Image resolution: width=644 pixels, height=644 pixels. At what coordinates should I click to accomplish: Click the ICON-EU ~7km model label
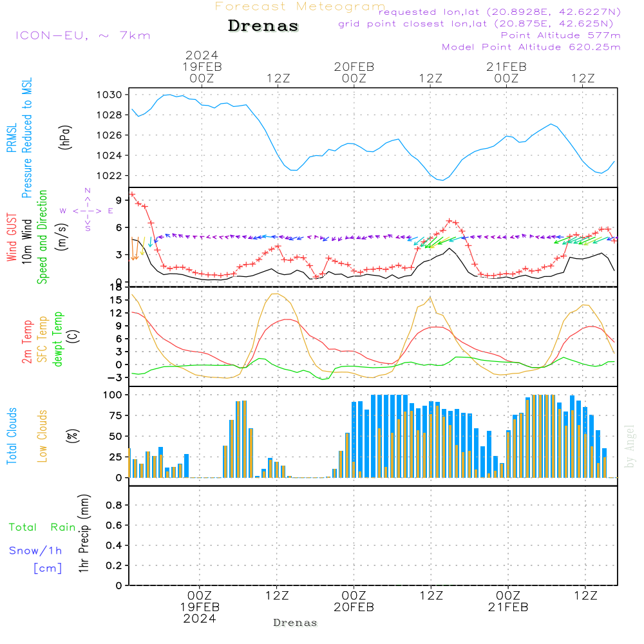(x=83, y=35)
